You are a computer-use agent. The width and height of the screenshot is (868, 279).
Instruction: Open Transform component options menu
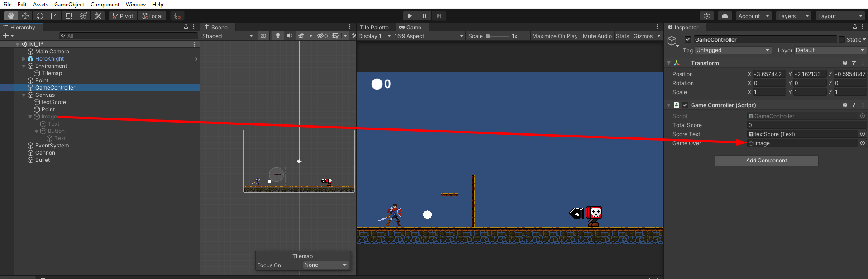click(x=863, y=63)
